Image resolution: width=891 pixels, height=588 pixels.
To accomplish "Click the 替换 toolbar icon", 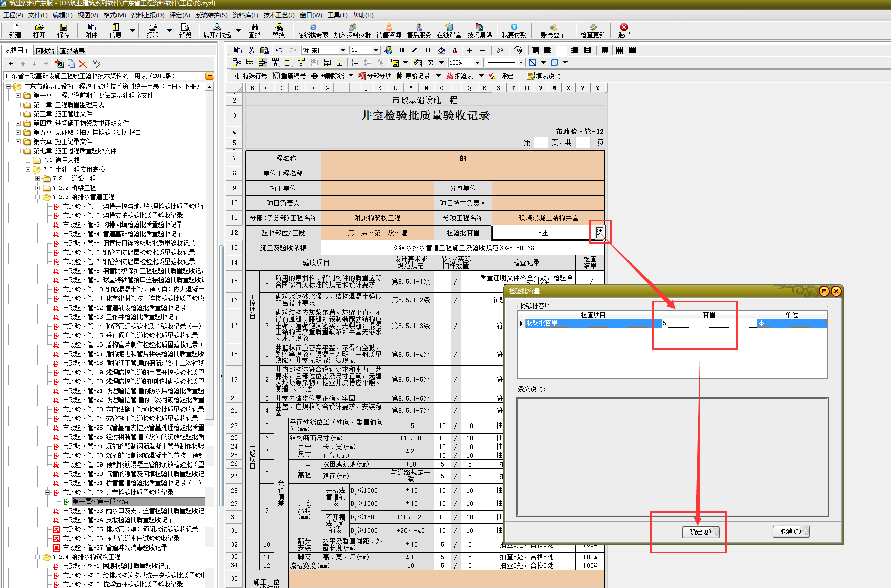I will click(278, 31).
